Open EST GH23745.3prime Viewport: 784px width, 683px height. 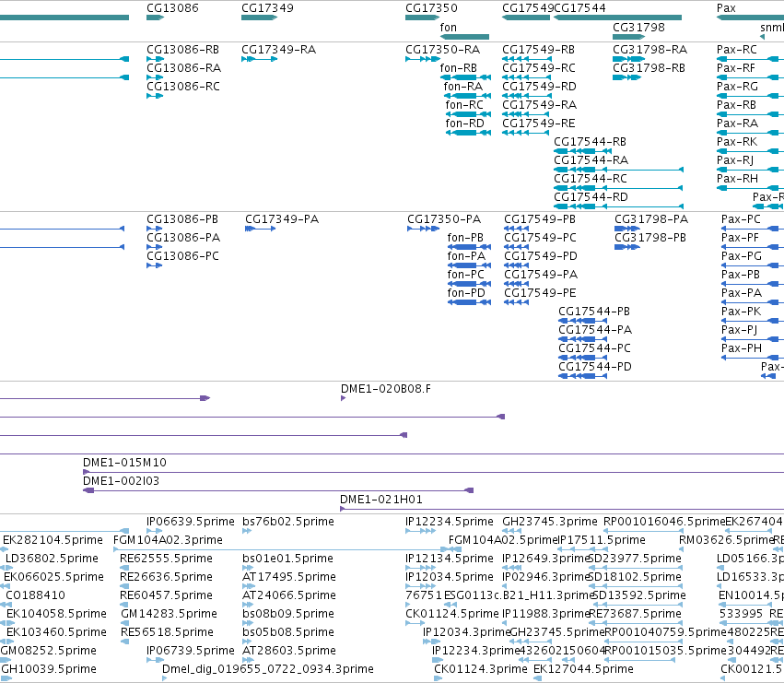tap(550, 522)
